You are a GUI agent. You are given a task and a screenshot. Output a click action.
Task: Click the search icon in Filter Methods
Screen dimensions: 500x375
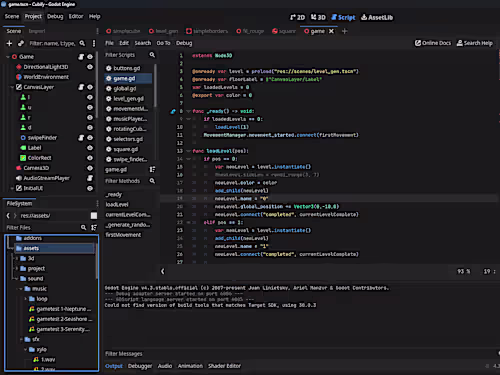(x=152, y=181)
